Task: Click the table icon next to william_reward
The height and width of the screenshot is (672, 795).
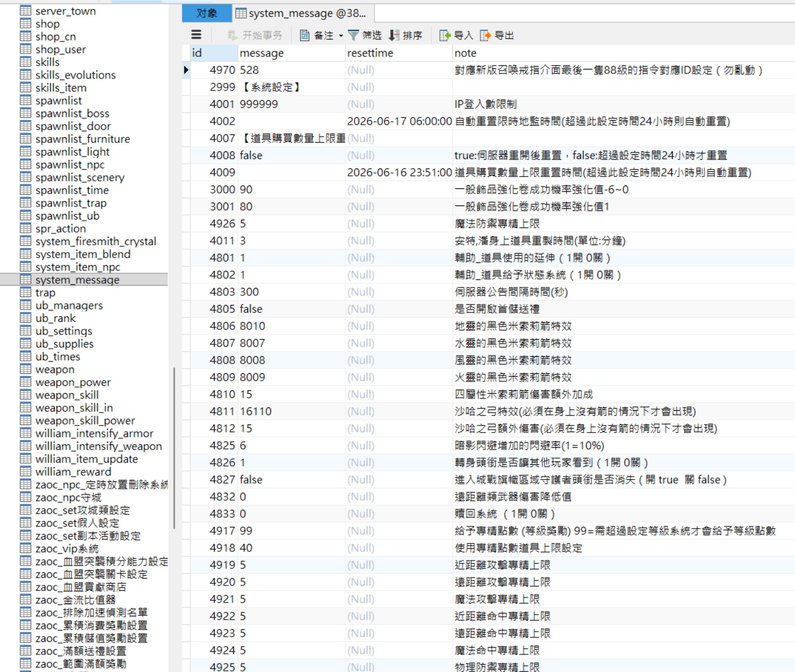Action: pos(26,472)
